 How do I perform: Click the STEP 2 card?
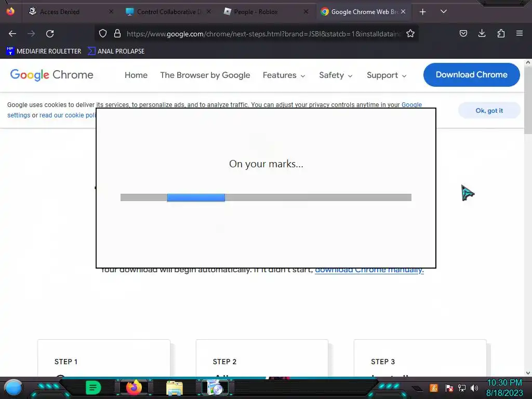262,358
